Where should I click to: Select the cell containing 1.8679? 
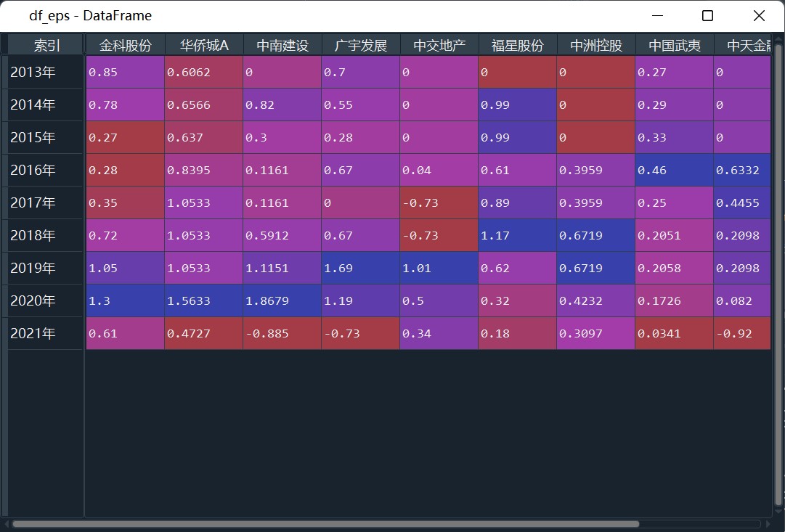coord(282,300)
